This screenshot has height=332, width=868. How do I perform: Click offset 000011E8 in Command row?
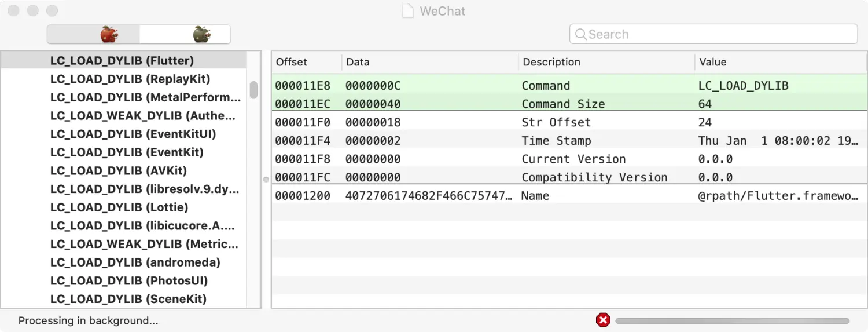pyautogui.click(x=303, y=86)
